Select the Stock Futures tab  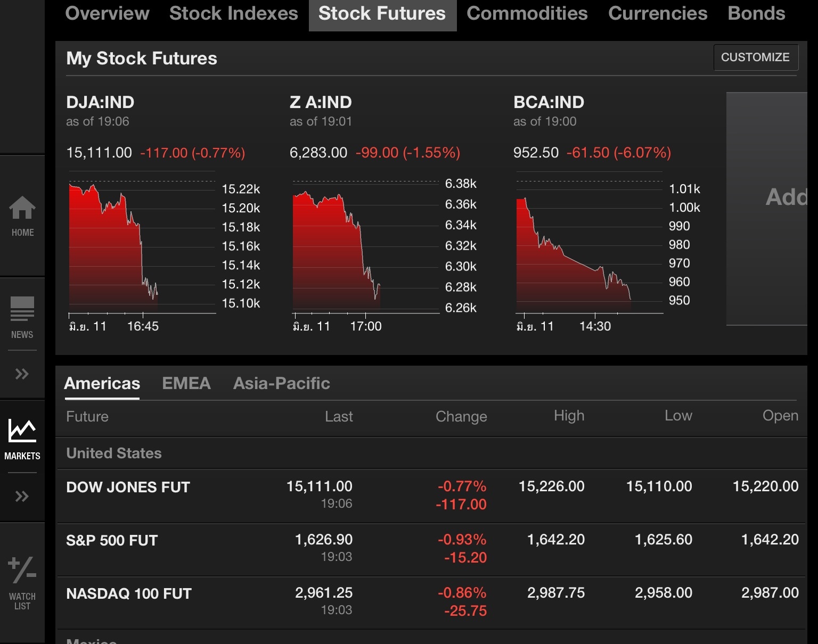click(382, 14)
